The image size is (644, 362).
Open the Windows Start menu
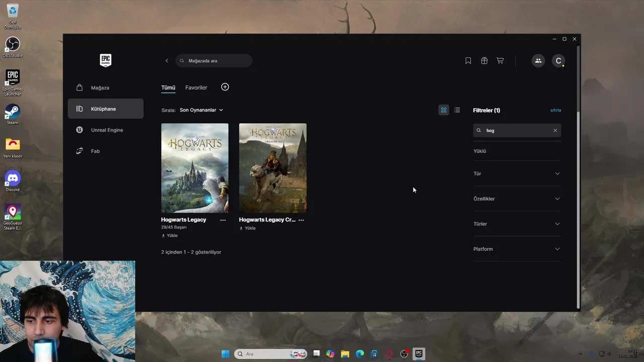click(x=225, y=354)
